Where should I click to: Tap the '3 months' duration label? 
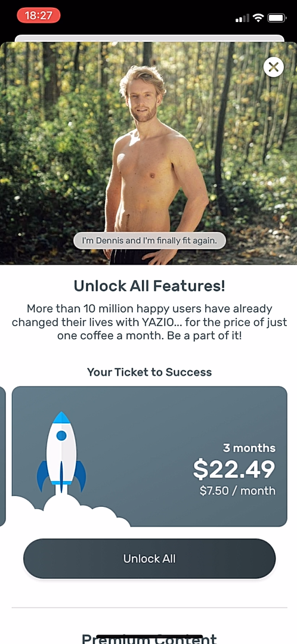pyautogui.click(x=249, y=448)
